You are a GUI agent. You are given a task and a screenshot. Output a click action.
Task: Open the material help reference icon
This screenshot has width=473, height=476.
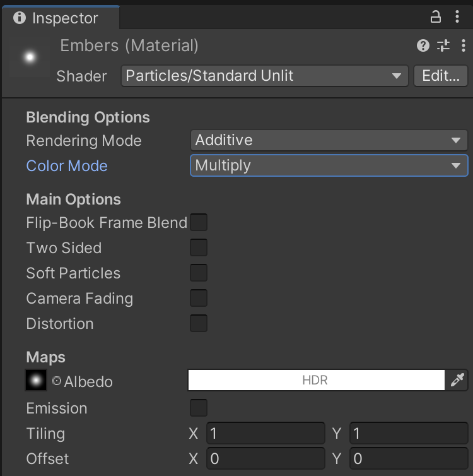coord(423,45)
